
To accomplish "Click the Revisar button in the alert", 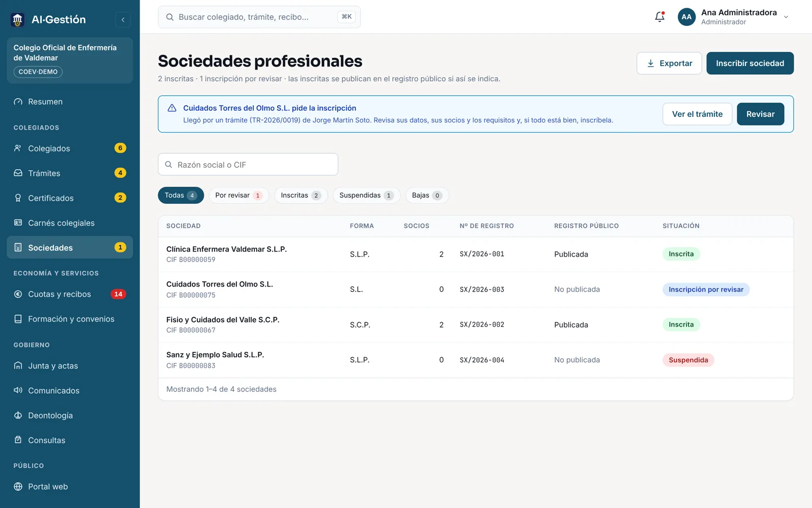I will point(760,114).
